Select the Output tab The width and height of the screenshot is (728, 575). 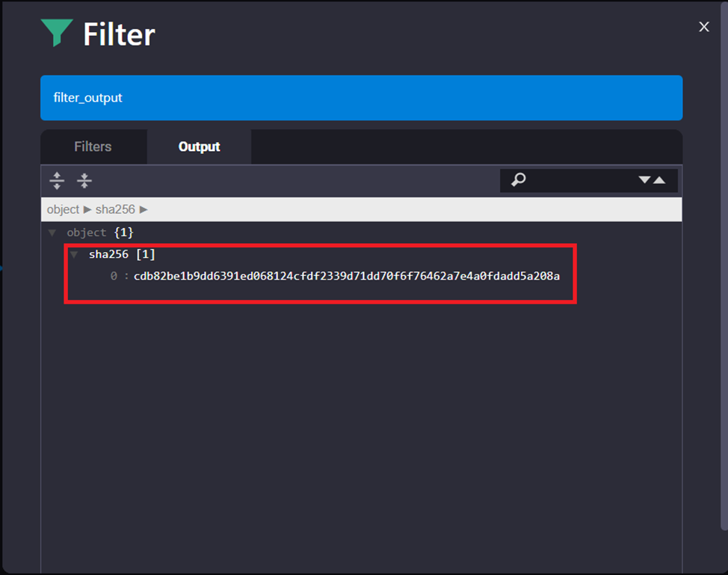(199, 147)
